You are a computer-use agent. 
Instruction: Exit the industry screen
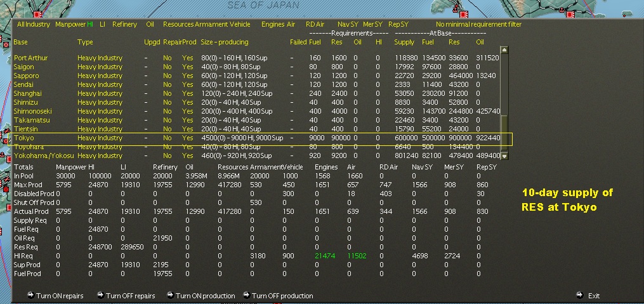[593, 296]
